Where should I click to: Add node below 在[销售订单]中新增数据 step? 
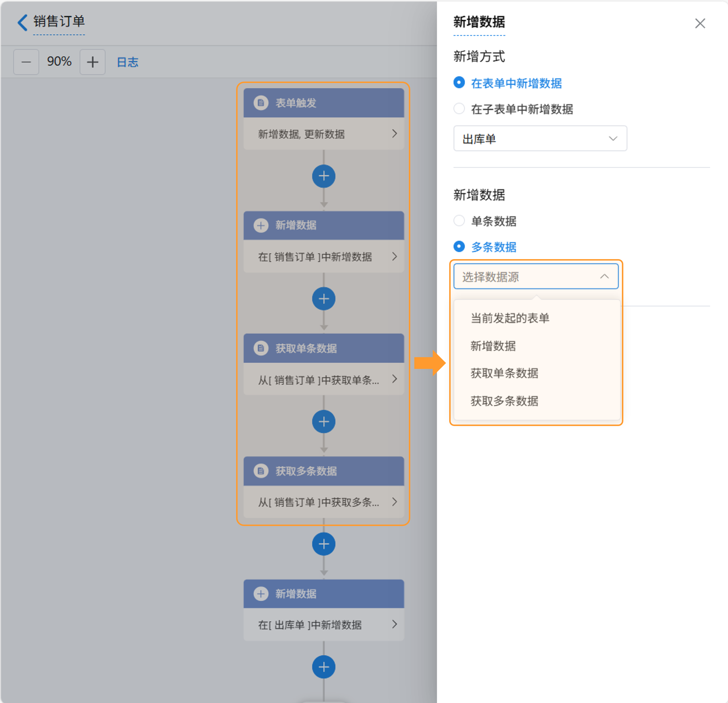(323, 299)
